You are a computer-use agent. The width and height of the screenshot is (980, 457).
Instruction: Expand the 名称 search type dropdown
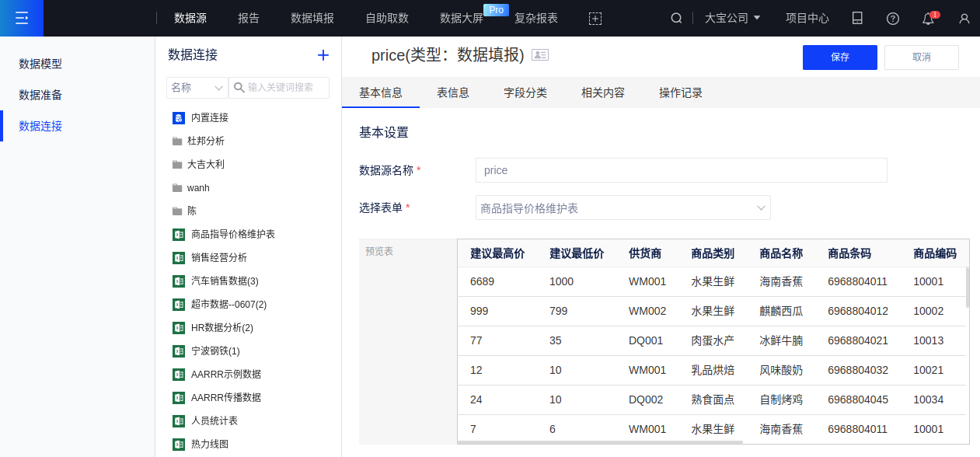pos(197,88)
